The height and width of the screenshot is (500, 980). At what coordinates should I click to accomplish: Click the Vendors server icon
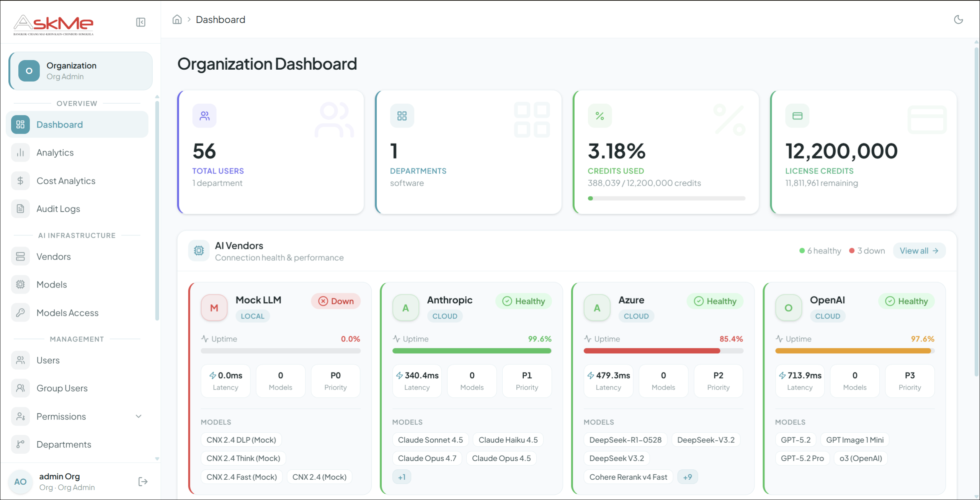click(x=20, y=257)
